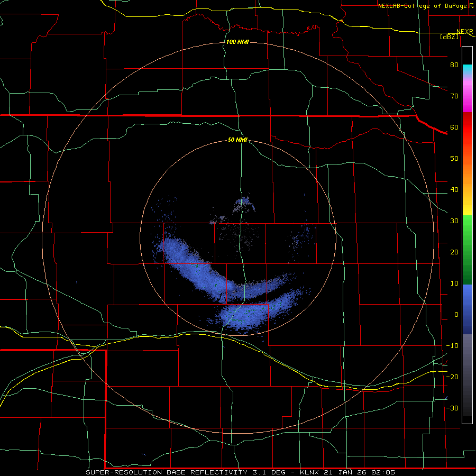Image resolution: width=476 pixels, height=476 pixels.
Task: Click the Super-Resolution Base Reflectivity caption
Action: (241, 472)
